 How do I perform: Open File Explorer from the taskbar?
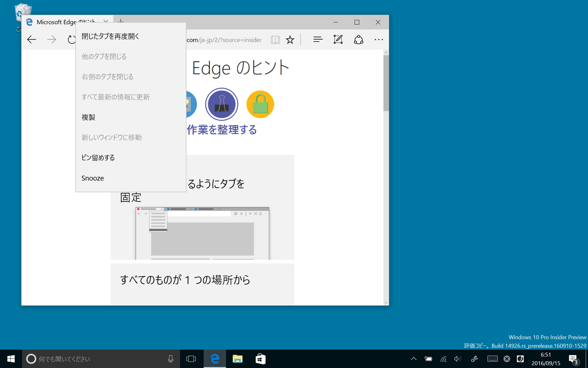click(x=237, y=359)
